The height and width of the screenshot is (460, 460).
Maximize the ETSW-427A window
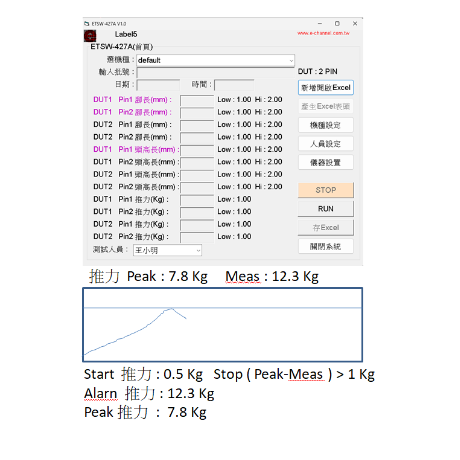pyautogui.click(x=337, y=24)
